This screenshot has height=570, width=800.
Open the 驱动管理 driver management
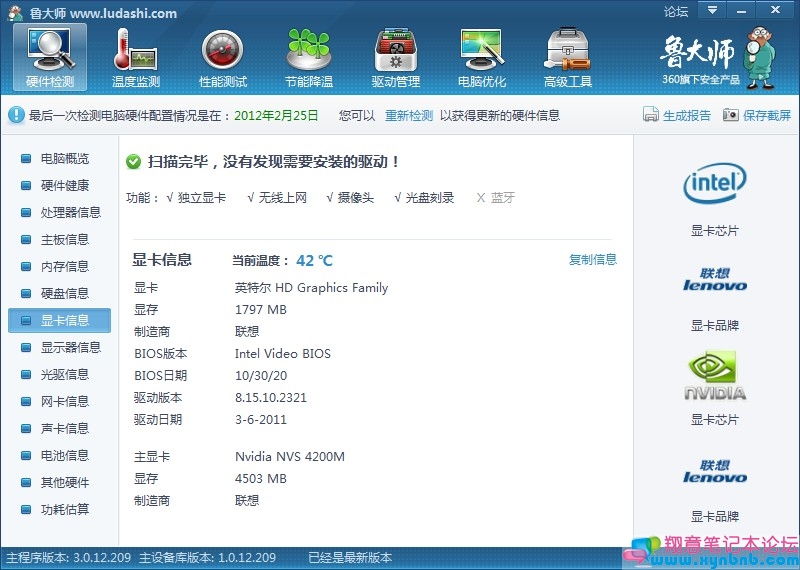pos(395,57)
